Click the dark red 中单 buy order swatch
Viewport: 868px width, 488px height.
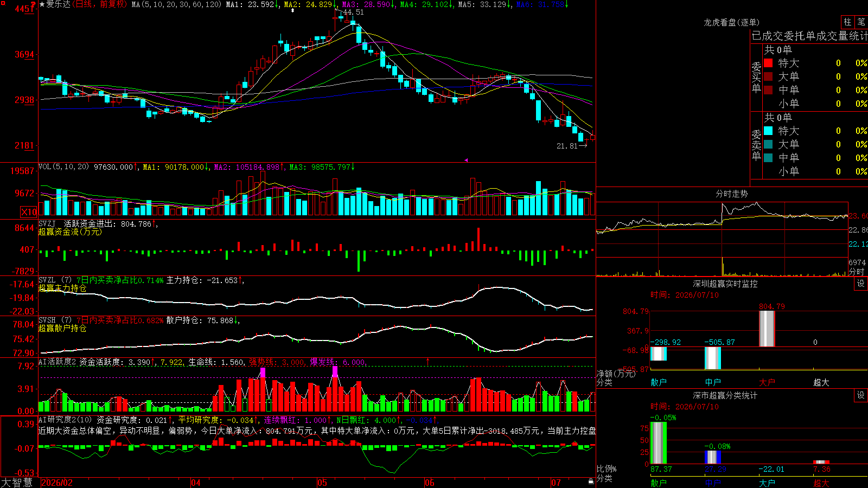click(x=768, y=90)
